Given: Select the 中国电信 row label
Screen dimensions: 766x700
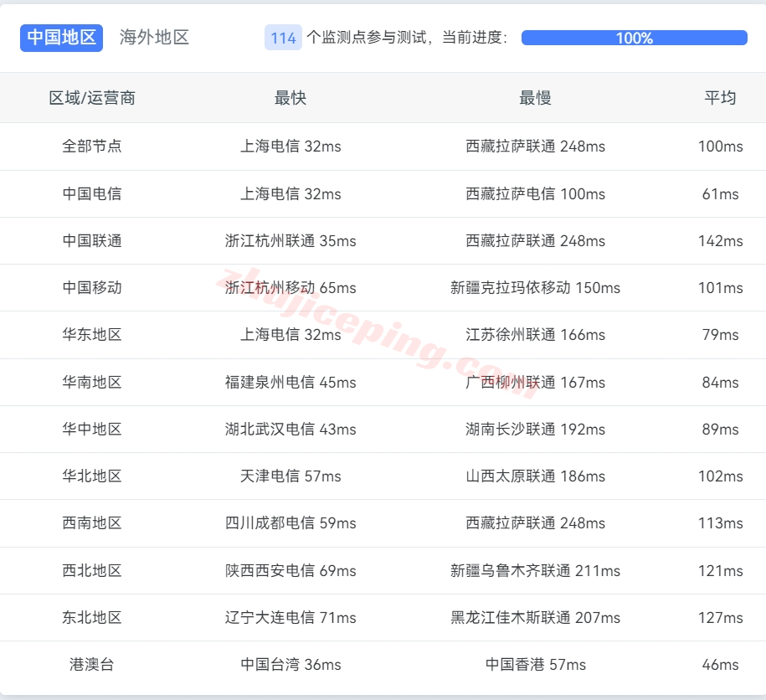Looking at the screenshot, I should [x=92, y=194].
